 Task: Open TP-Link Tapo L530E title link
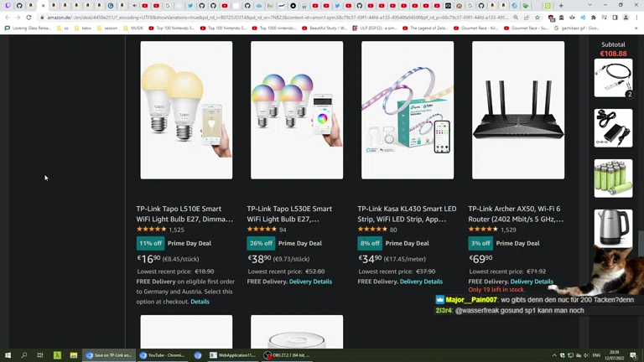(289, 214)
